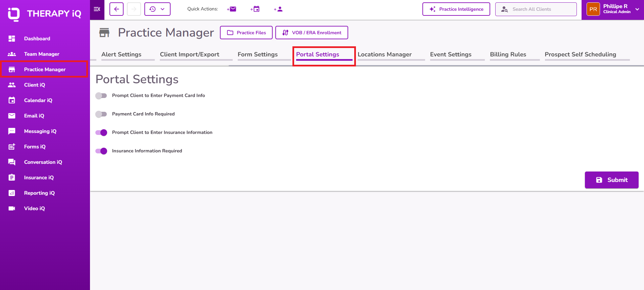
Task: Open Team Manager in the sidebar
Action: click(45, 54)
